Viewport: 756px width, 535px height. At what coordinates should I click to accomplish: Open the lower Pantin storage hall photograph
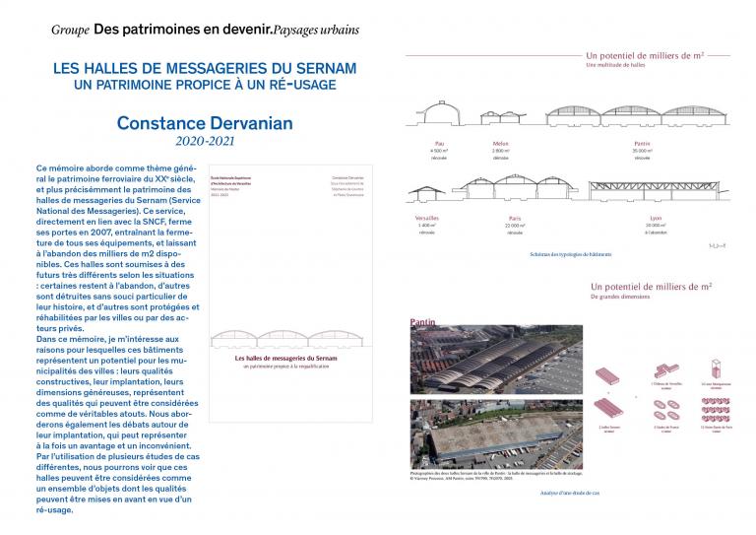(x=496, y=435)
